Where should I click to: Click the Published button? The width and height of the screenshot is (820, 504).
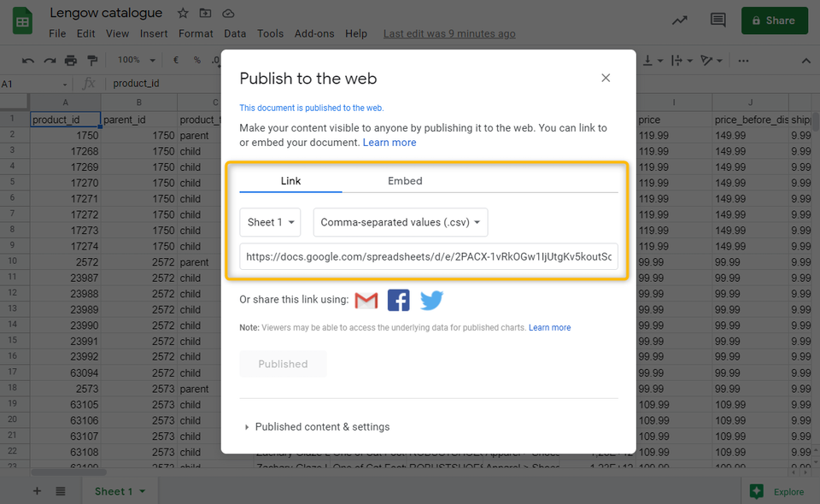[283, 364]
